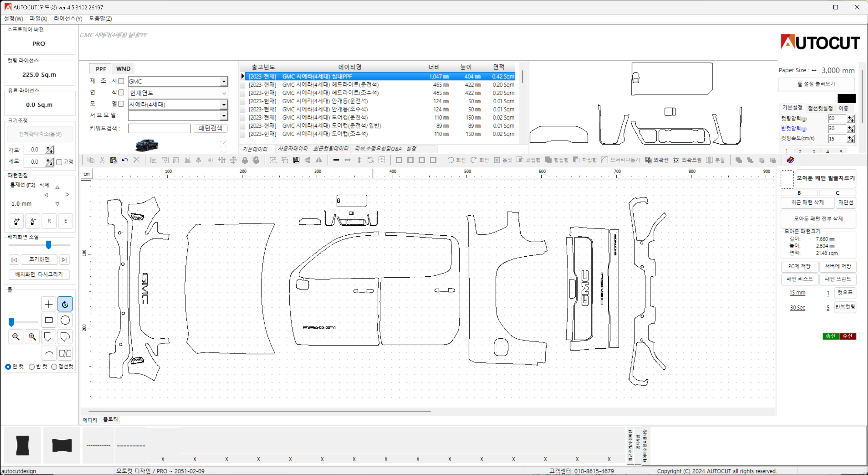Open the 점선컷설정 tab
Image resolution: width=868 pixels, height=475 pixels.
pyautogui.click(x=821, y=108)
